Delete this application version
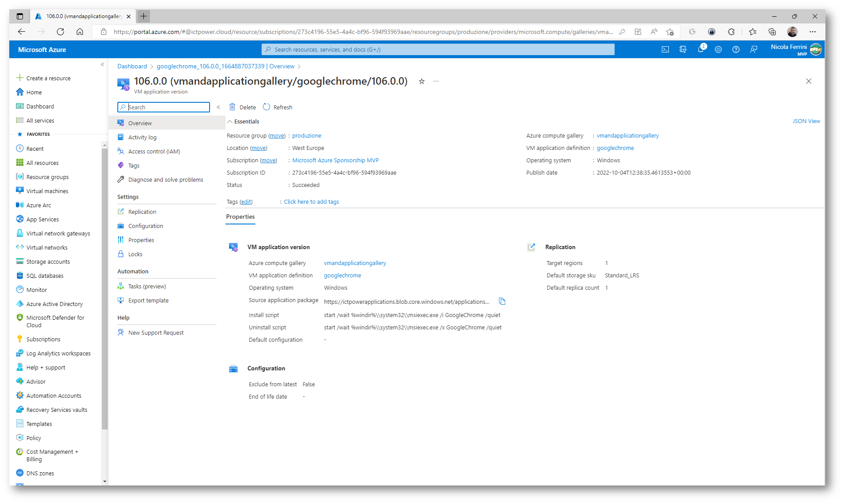 243,107
